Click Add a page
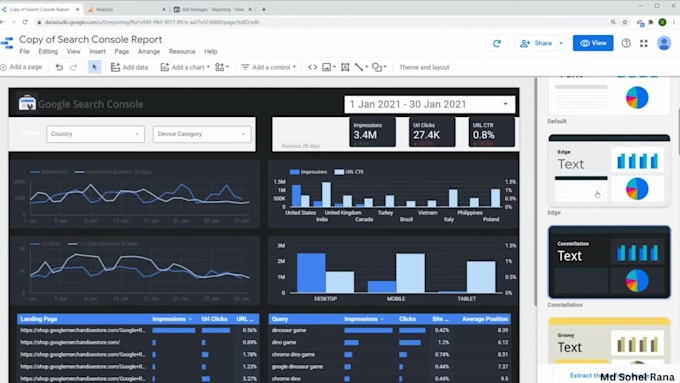680x383 pixels. [22, 67]
